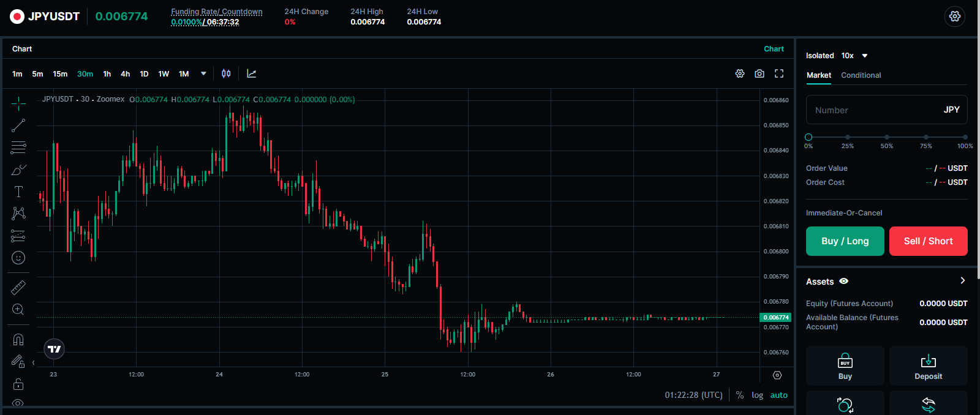Click the Number quantity input field
This screenshot has height=415, width=980.
887,110
